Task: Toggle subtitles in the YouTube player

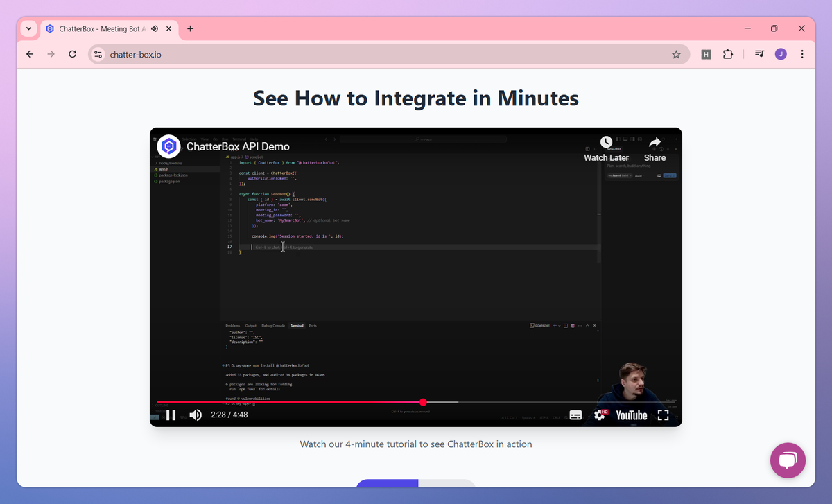Action: tap(575, 415)
